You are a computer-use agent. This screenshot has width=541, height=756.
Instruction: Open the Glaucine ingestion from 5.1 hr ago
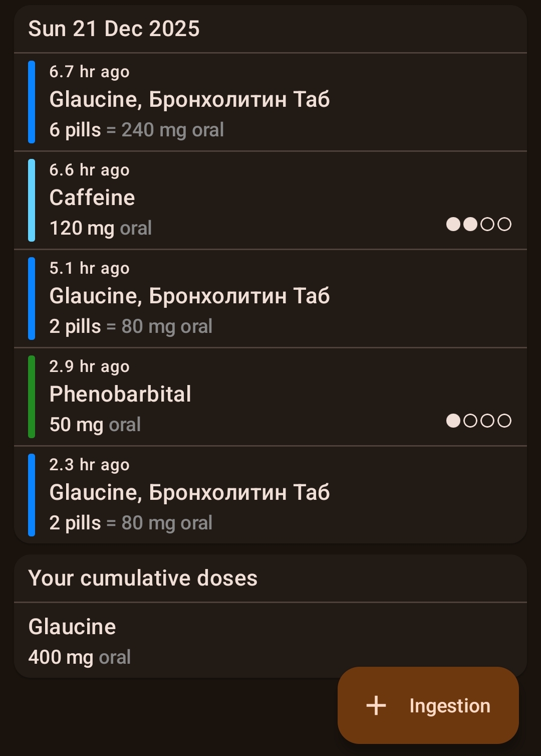189,296
